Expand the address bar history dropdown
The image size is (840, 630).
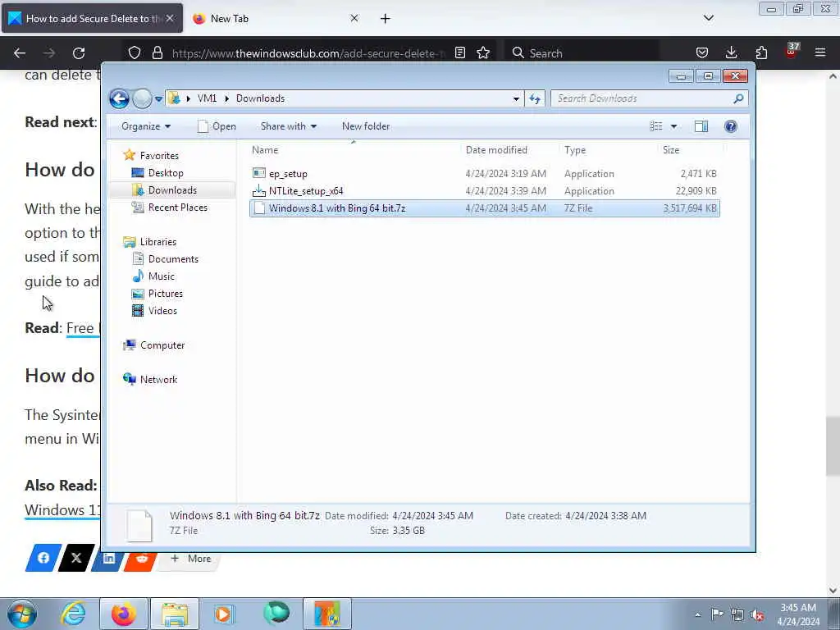(x=516, y=98)
